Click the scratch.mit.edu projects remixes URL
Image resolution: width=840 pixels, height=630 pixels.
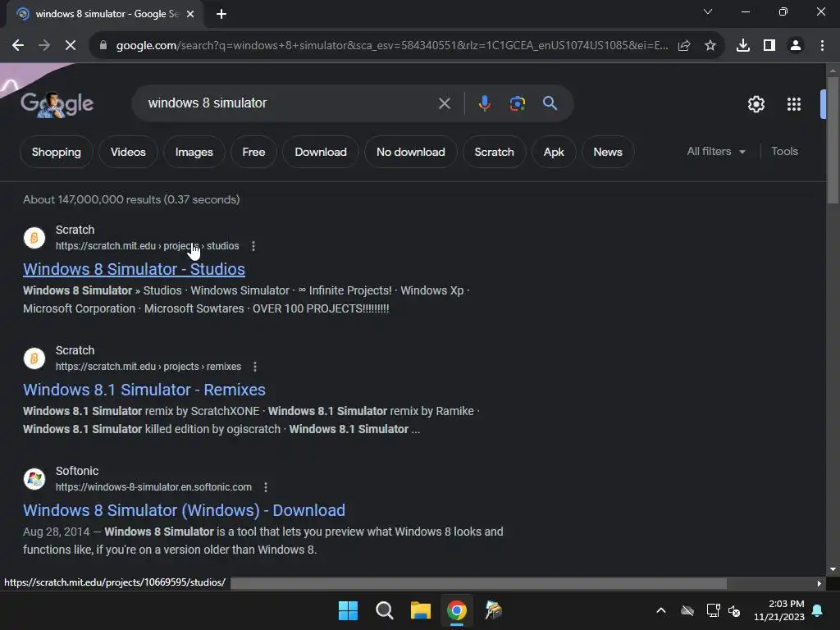(x=148, y=367)
